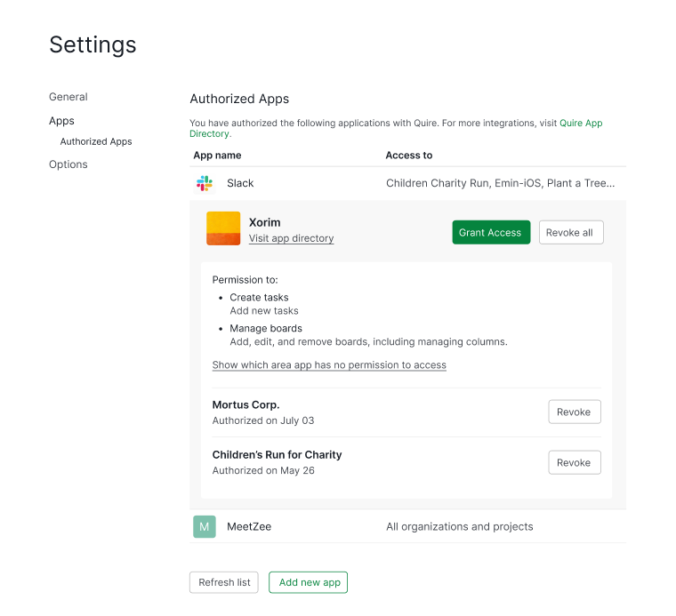
Task: Click 'Authorized on May 26' text
Action: tap(263, 470)
